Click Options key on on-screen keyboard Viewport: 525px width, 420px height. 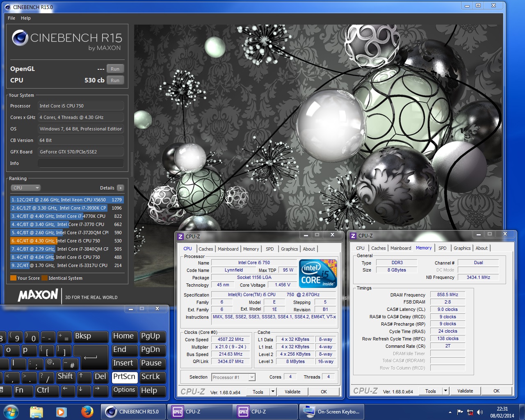tap(124, 390)
